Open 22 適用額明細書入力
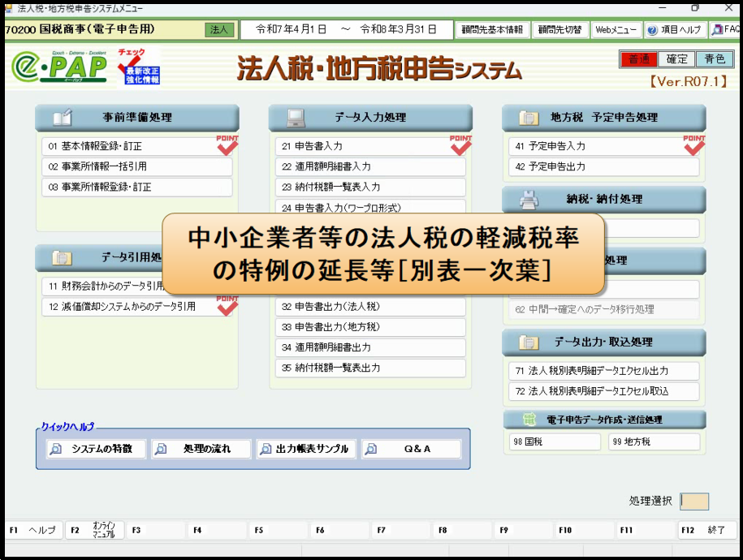743x560 pixels. pos(370,166)
